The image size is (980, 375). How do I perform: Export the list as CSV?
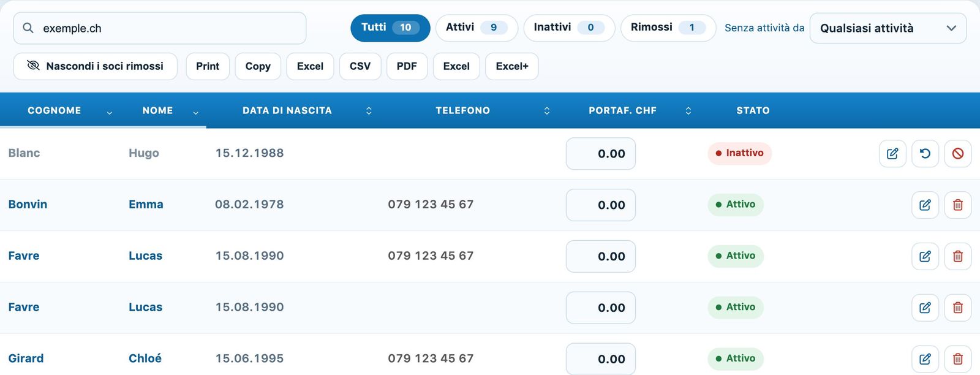(360, 66)
